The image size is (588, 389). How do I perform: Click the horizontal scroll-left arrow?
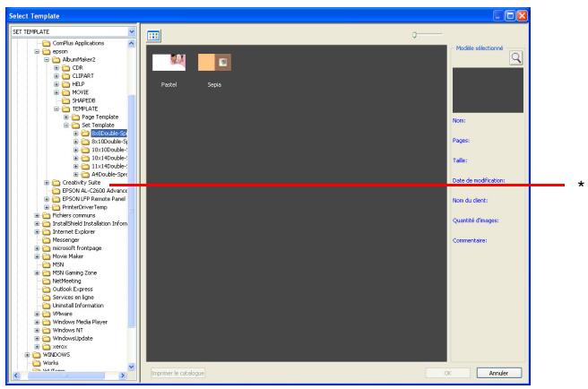(x=16, y=376)
